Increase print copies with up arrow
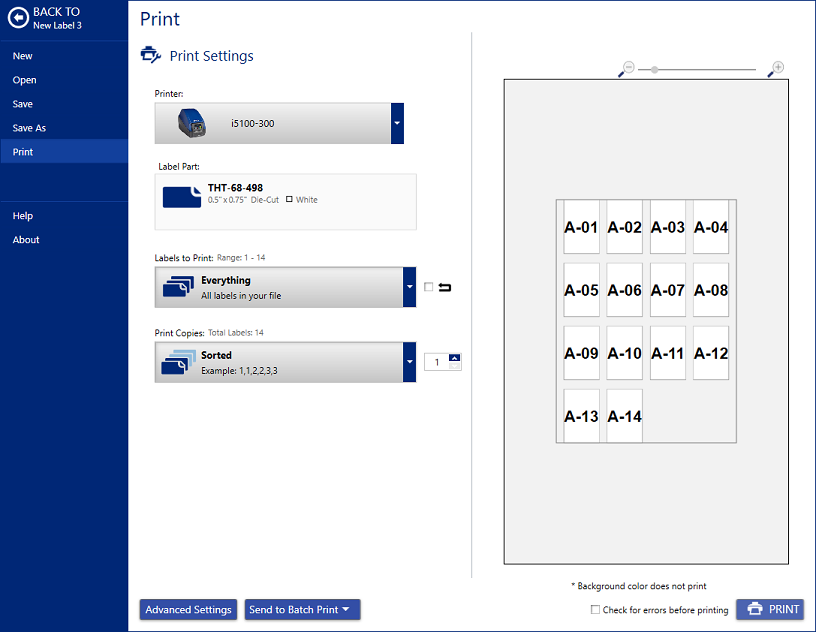 tap(455, 357)
